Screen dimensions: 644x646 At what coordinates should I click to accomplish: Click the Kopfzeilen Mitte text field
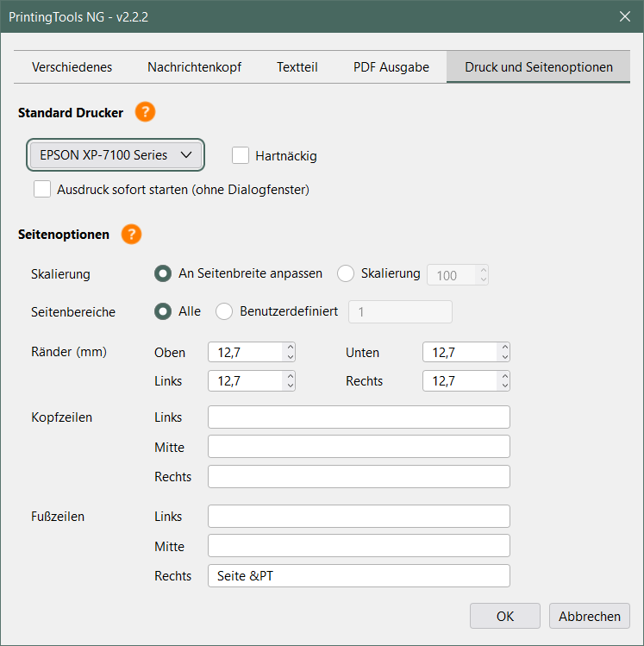pos(359,447)
